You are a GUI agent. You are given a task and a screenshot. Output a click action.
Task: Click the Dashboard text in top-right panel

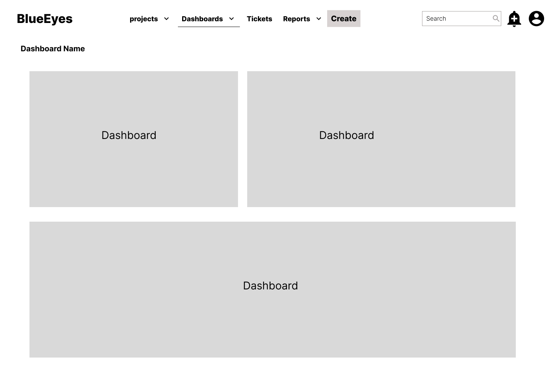(347, 135)
